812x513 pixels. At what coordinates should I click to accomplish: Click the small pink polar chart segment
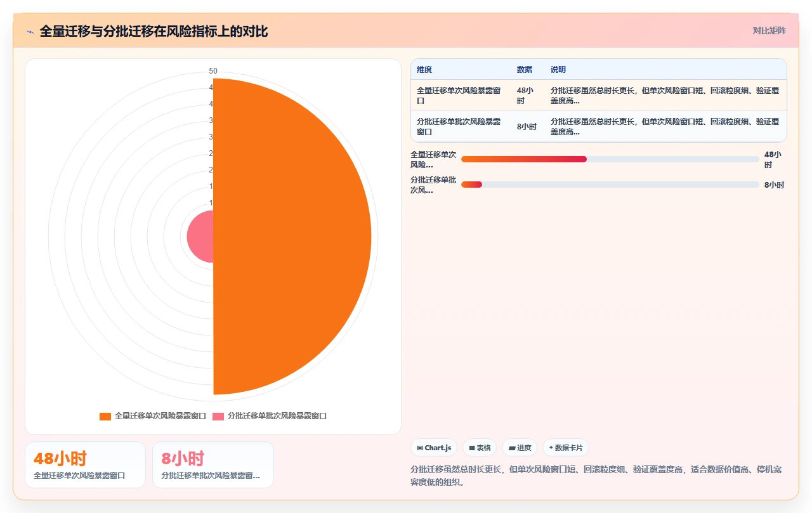point(200,237)
